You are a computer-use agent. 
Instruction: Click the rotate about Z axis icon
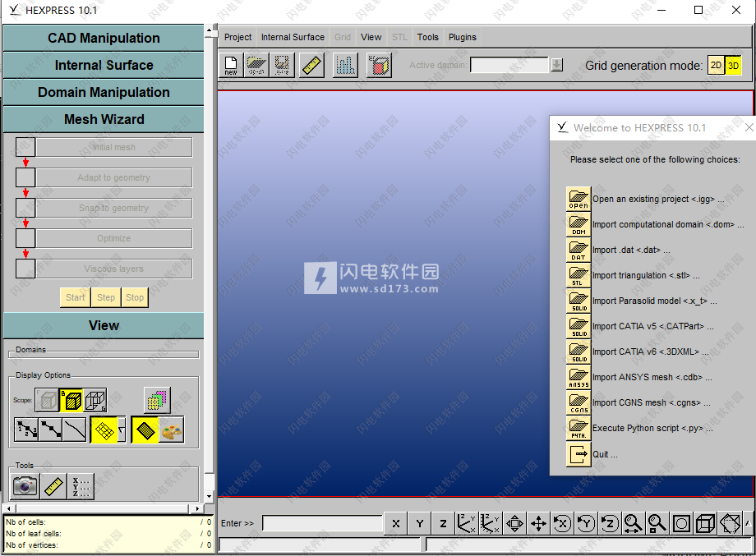610,523
